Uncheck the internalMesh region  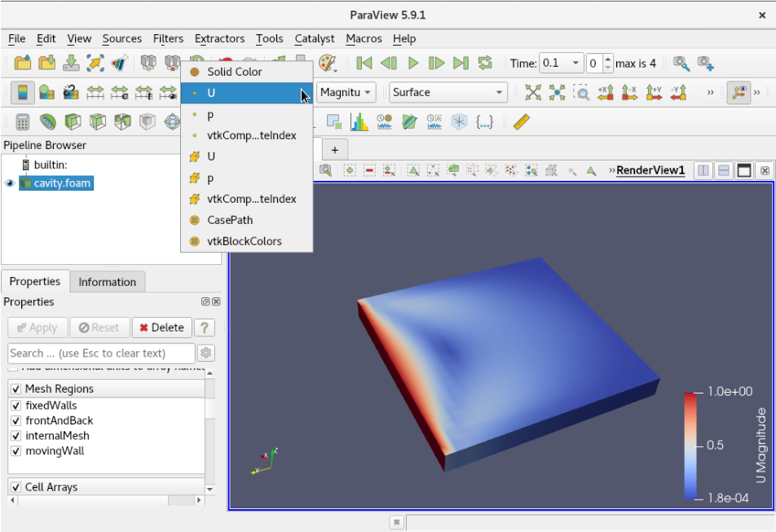[x=15, y=435]
